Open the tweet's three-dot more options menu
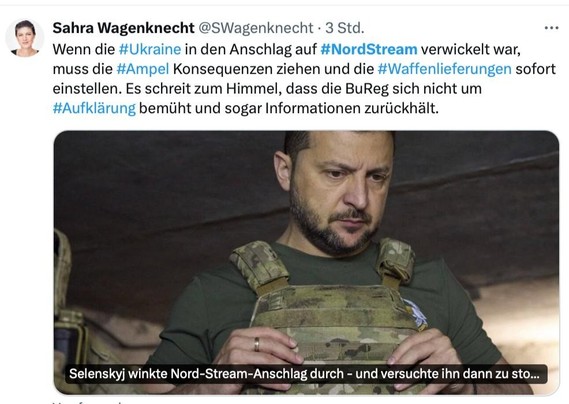The height and width of the screenshot is (404, 569). [x=551, y=28]
